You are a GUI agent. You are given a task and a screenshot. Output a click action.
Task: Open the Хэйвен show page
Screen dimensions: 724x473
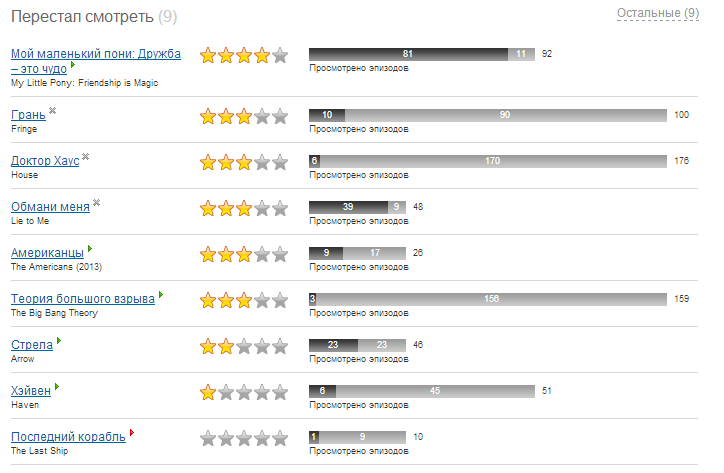click(x=31, y=391)
